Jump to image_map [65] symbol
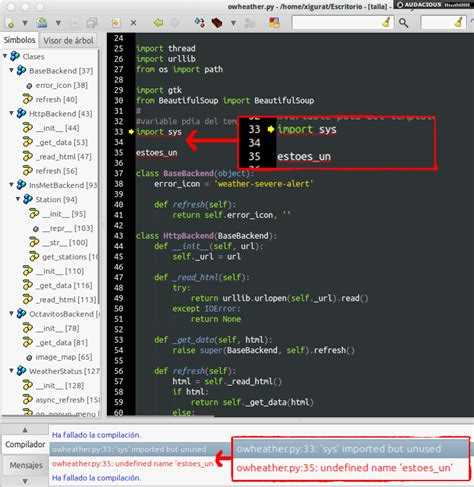The width and height of the screenshot is (474, 487). click(64, 357)
